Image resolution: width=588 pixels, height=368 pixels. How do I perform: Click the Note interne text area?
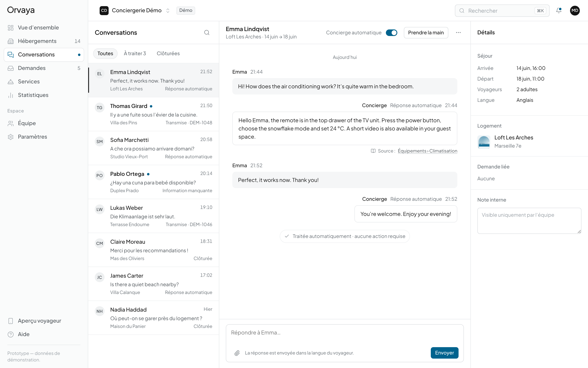coord(529,221)
